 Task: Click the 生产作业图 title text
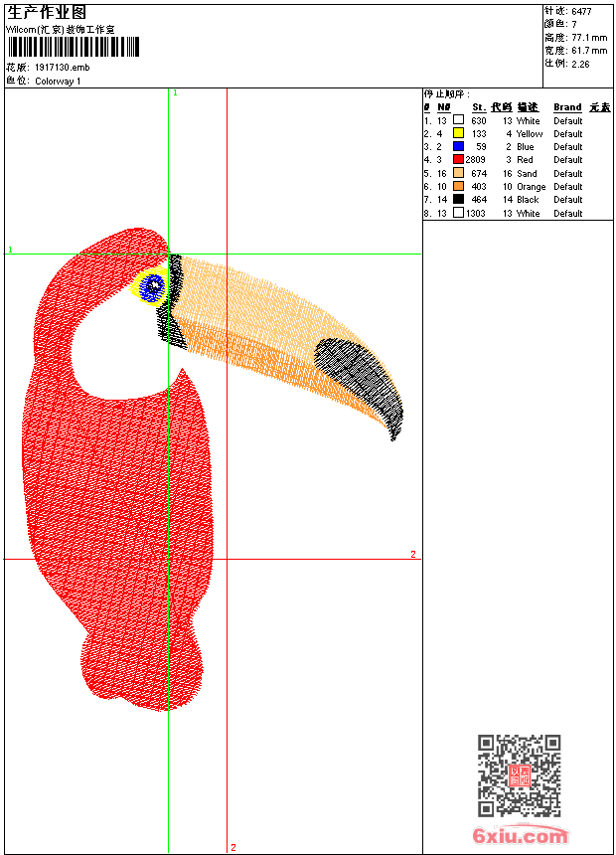coord(47,12)
